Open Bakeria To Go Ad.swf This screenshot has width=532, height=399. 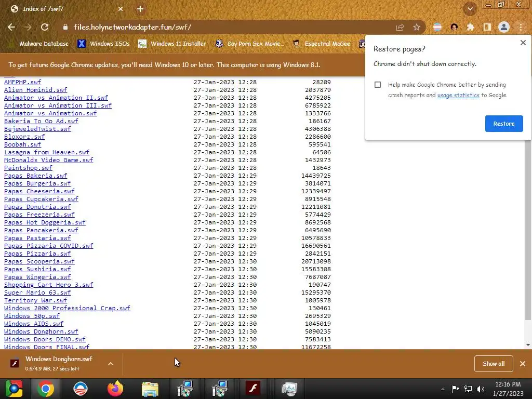click(41, 121)
